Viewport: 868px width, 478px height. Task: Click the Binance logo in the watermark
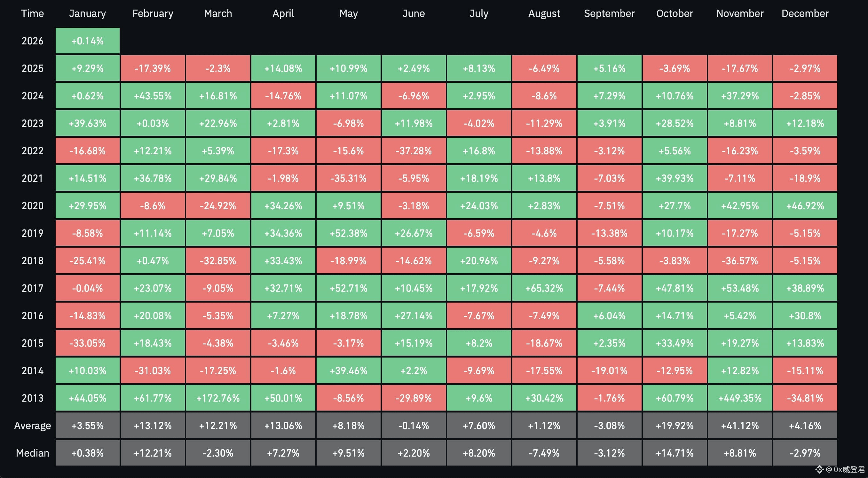819,469
